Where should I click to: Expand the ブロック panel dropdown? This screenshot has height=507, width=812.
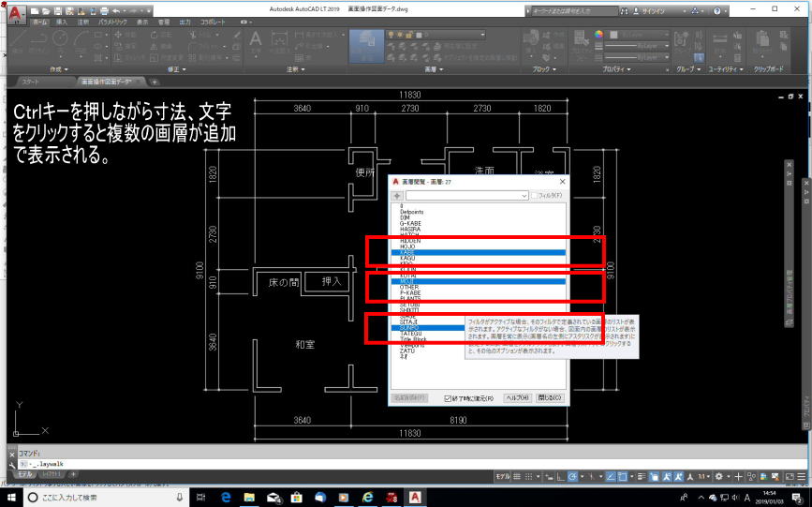tap(544, 69)
